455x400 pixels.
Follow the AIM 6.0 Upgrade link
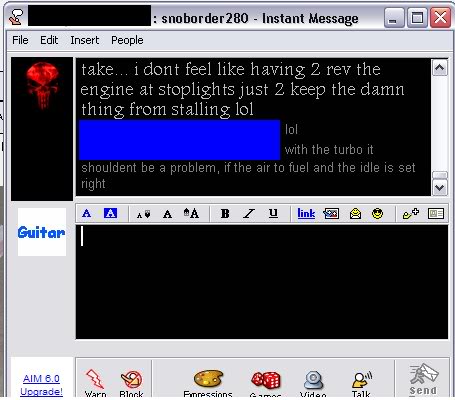41,385
